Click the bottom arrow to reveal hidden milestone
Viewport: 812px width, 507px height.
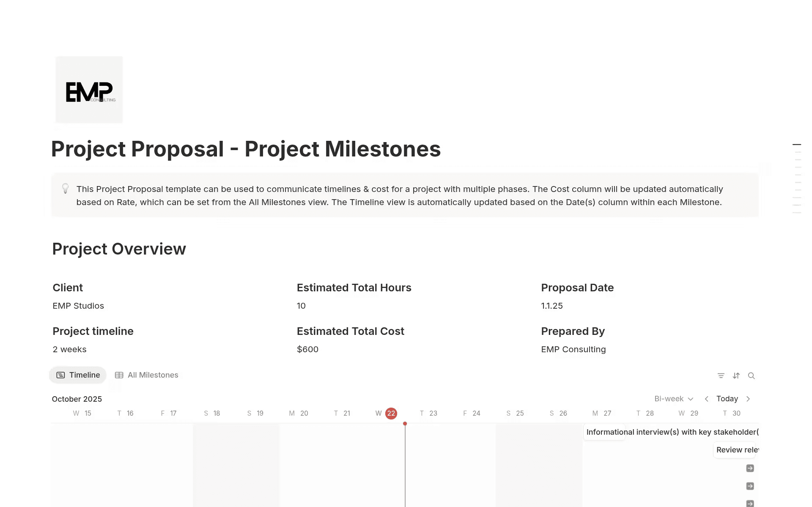(x=750, y=504)
